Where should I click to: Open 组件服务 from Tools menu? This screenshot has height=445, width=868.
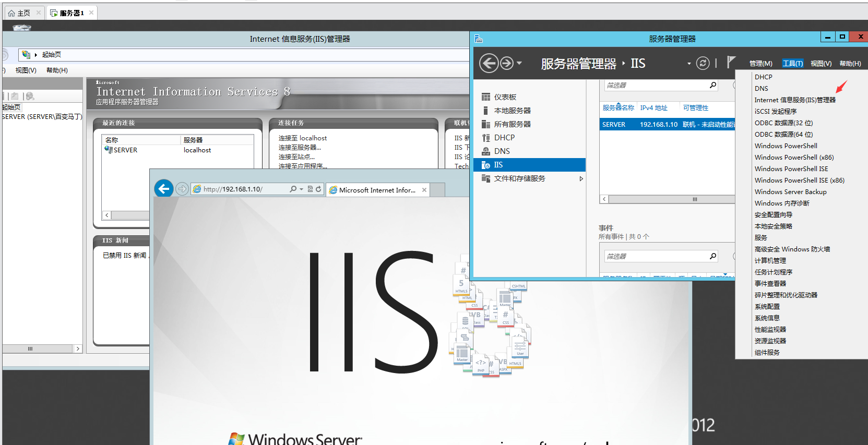click(x=767, y=352)
